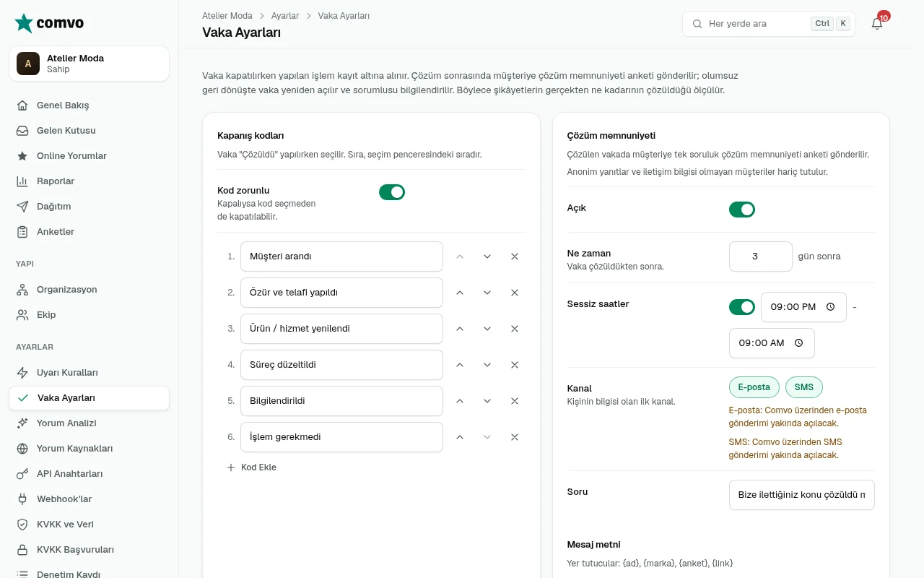Move "Bilgilendirildi" code up
924x578 pixels.
click(460, 401)
